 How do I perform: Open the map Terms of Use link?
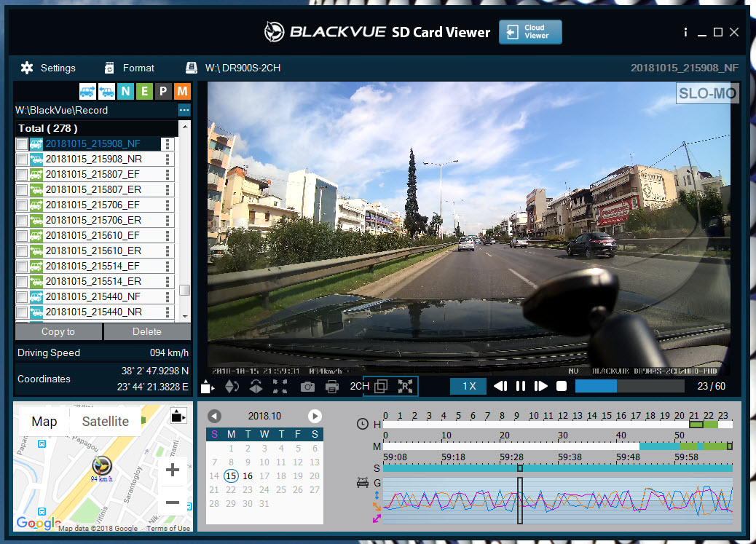coord(168,528)
